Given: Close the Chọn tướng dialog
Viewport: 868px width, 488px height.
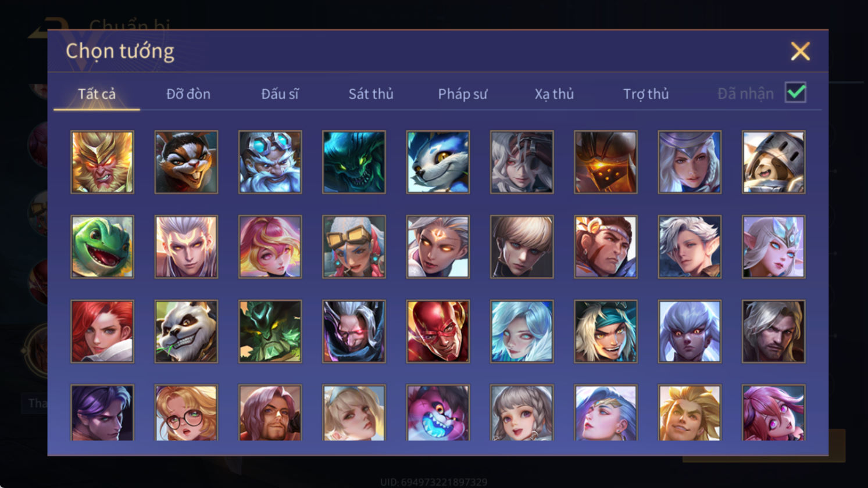Looking at the screenshot, I should tap(801, 52).
